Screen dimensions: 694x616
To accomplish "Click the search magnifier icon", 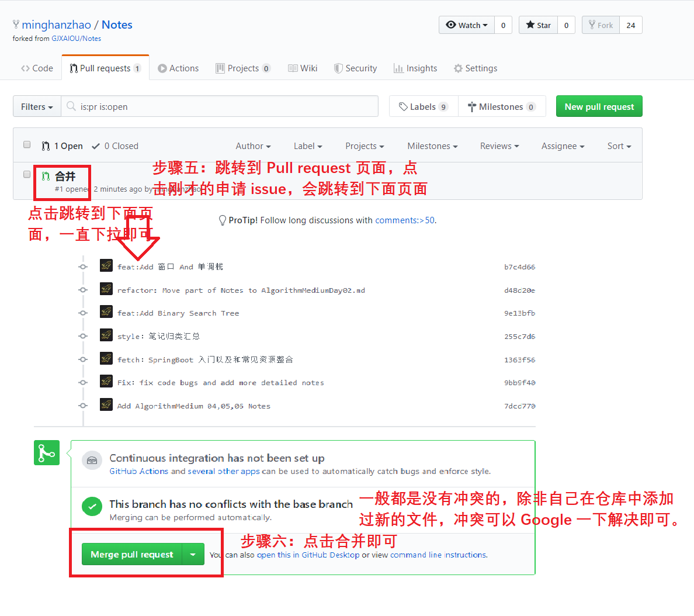I will (71, 106).
